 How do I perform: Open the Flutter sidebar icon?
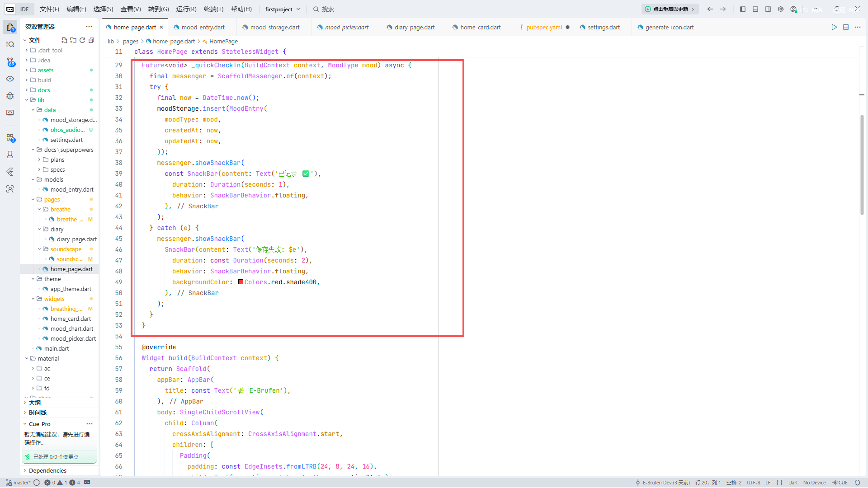10,172
